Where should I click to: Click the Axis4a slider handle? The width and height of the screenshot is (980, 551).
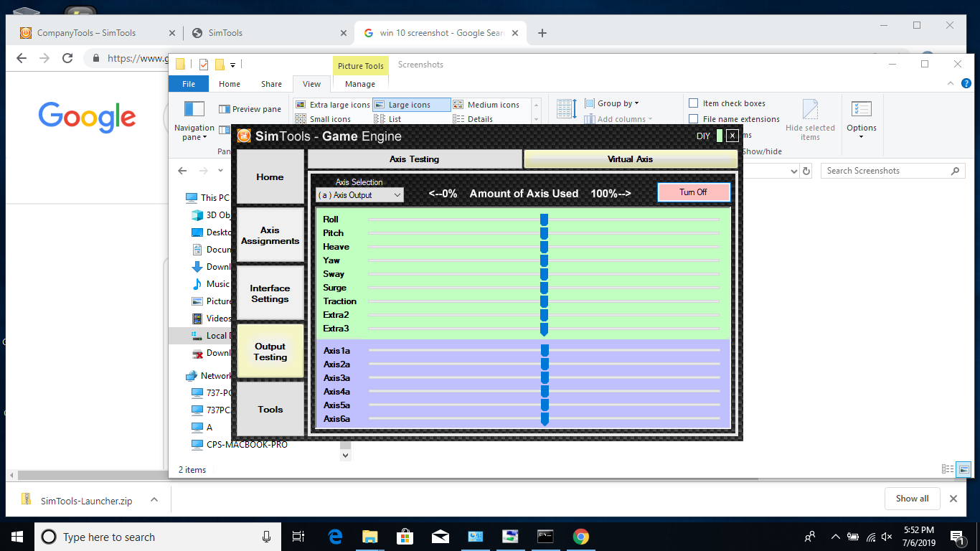545,391
